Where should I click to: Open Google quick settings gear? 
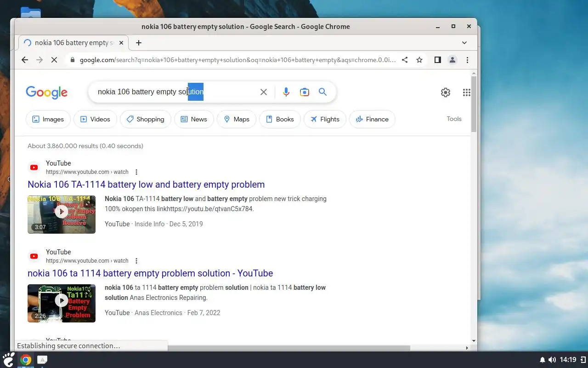click(446, 92)
